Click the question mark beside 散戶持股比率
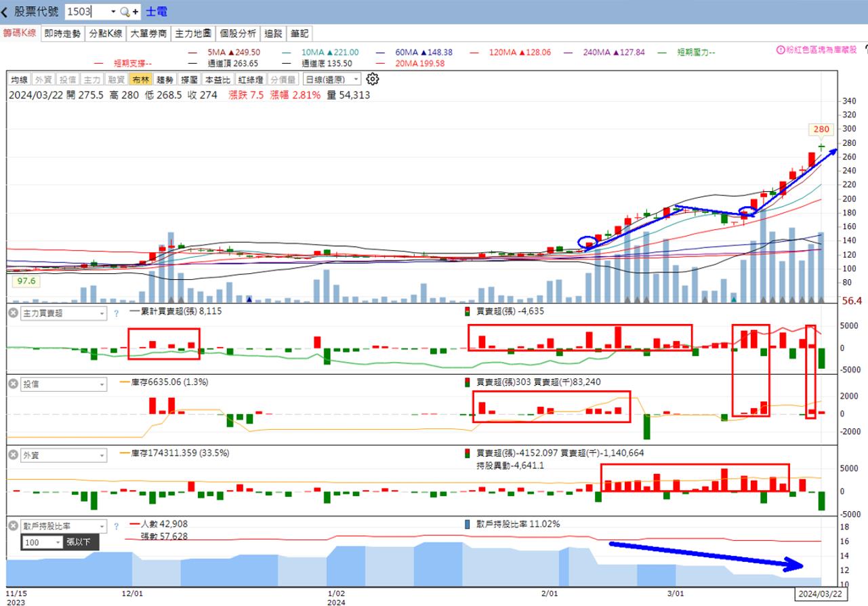The width and height of the screenshot is (868, 606). 116,526
